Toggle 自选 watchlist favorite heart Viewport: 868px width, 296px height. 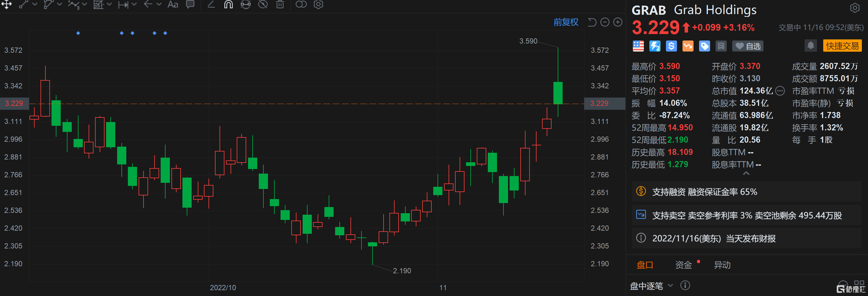click(748, 46)
